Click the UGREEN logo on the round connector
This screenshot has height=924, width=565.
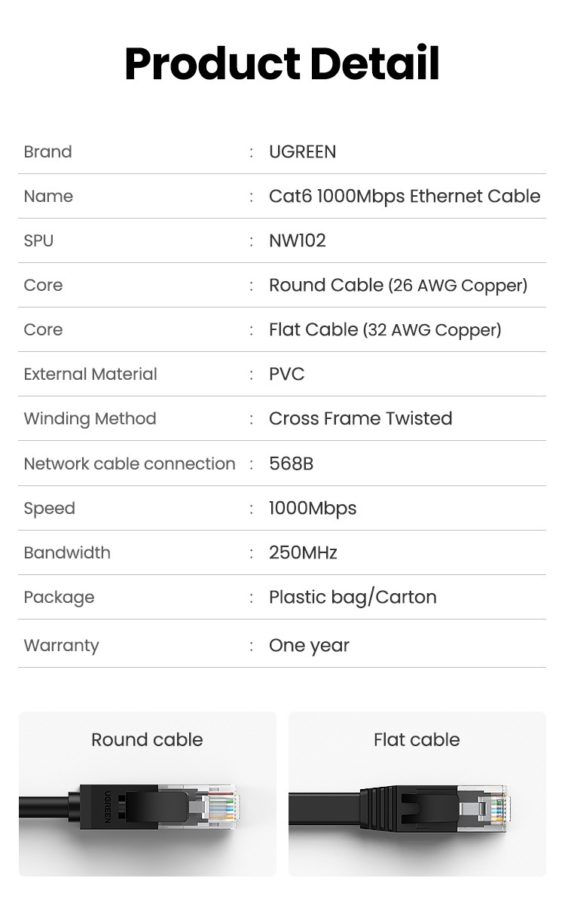(x=108, y=806)
